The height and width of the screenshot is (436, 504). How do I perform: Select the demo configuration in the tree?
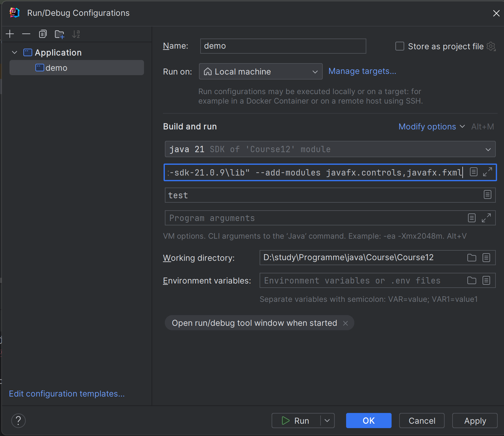tap(77, 68)
